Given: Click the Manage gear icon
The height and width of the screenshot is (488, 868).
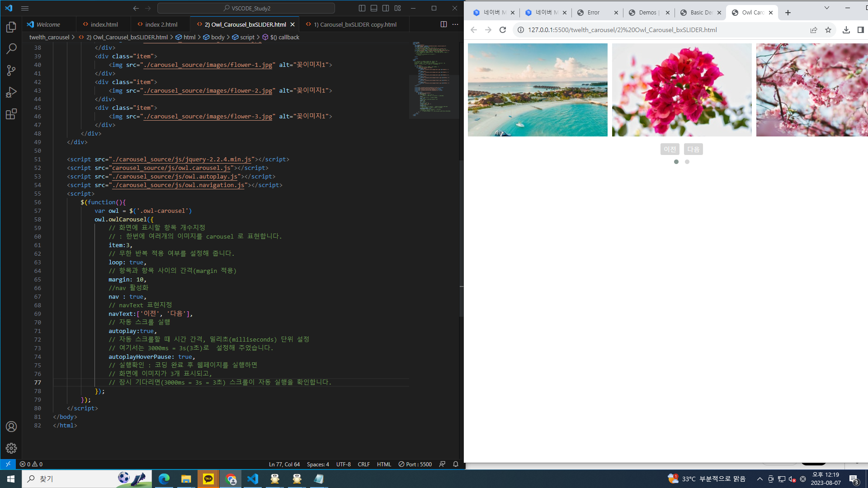Looking at the screenshot, I should 11,448.
